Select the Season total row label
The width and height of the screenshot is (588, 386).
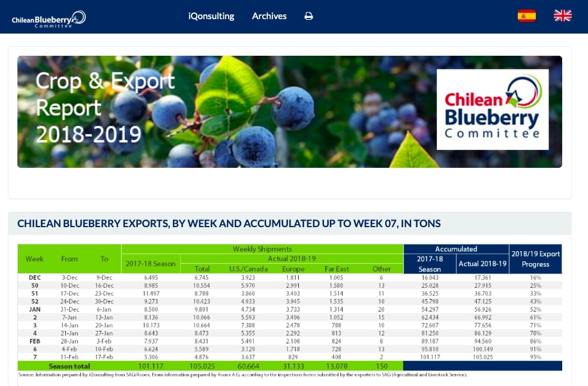click(x=70, y=366)
